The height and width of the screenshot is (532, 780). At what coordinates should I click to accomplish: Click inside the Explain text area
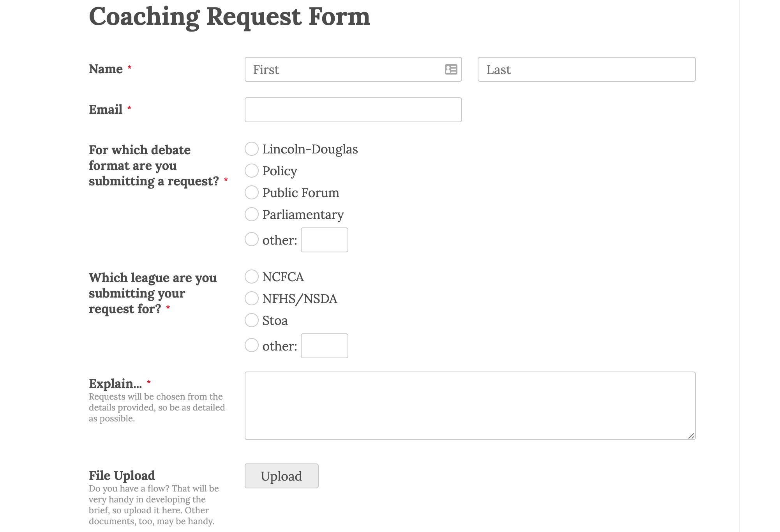click(470, 406)
